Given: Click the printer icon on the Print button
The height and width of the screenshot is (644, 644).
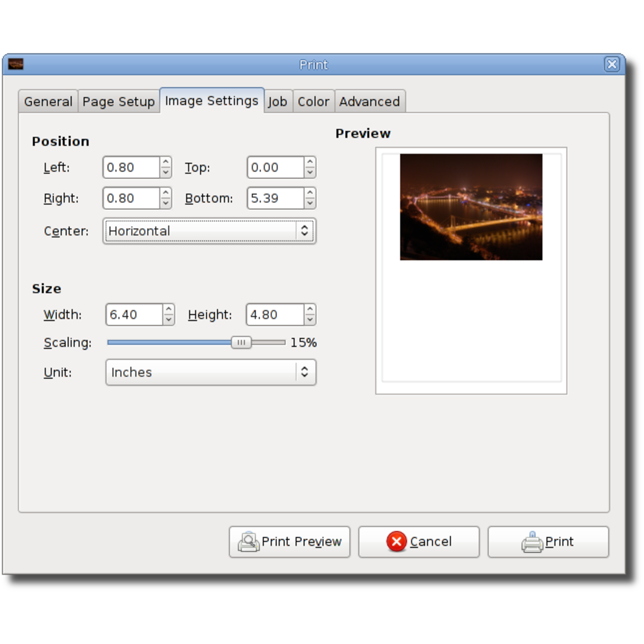Looking at the screenshot, I should click(531, 542).
